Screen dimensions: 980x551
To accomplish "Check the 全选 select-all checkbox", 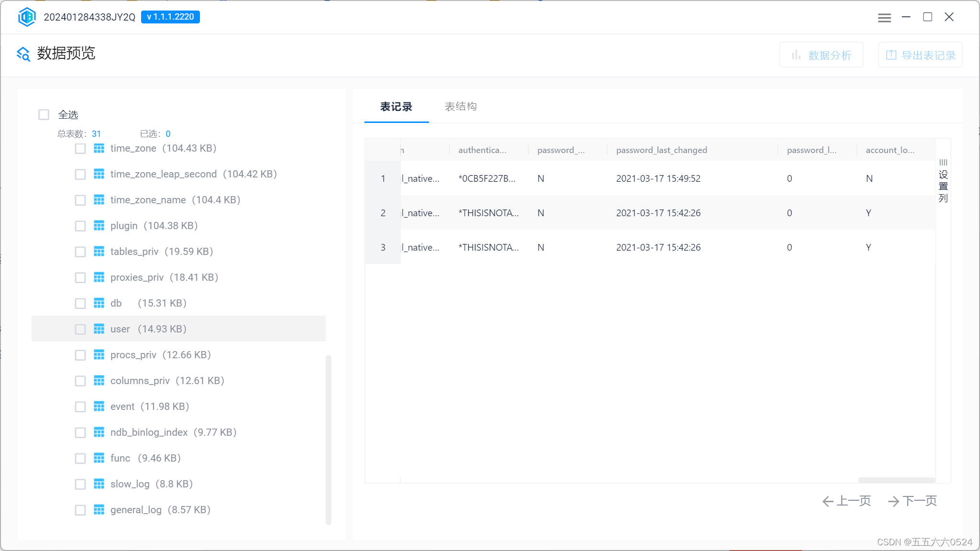I will 44,115.
